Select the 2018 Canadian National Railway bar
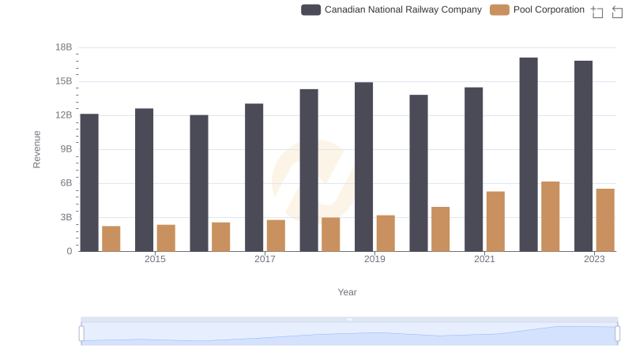Viewport: 632px width, 364px height. pos(309,171)
